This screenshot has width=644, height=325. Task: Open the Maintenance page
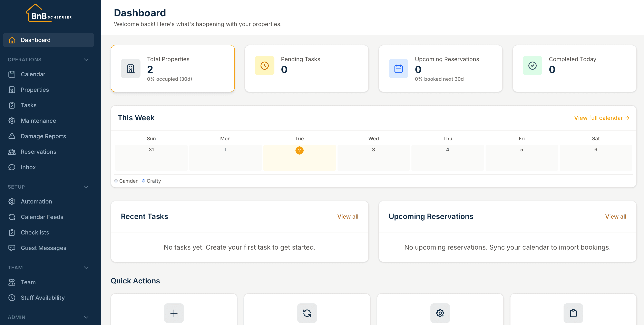49,121
